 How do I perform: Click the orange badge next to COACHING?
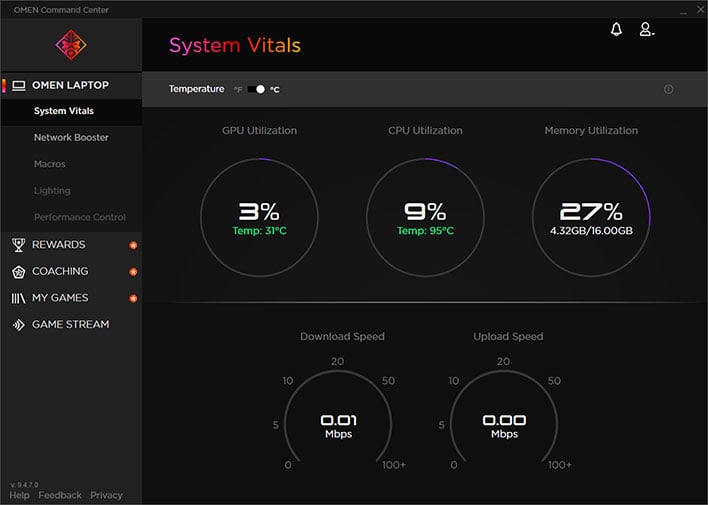click(x=133, y=272)
